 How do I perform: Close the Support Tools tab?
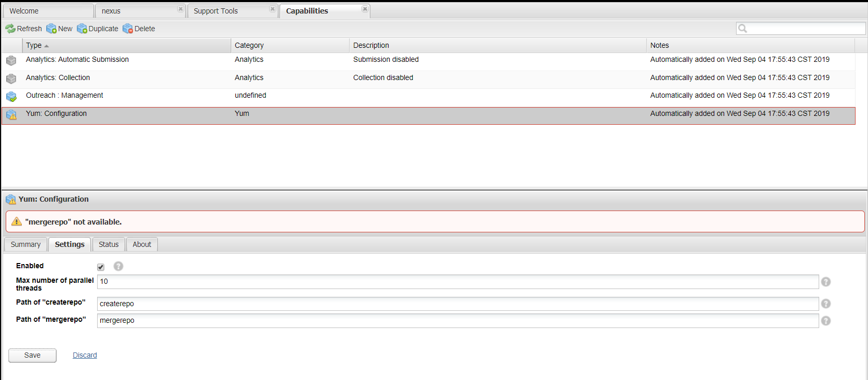point(272,9)
